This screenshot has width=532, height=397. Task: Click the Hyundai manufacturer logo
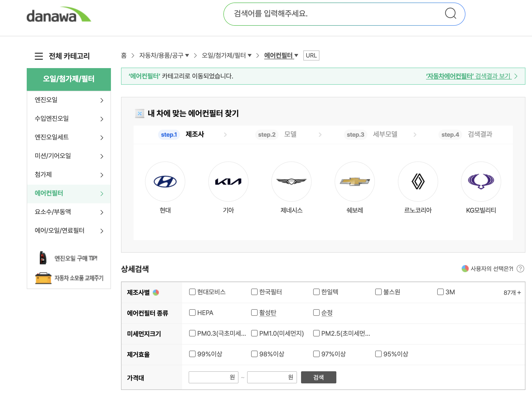pyautogui.click(x=165, y=182)
